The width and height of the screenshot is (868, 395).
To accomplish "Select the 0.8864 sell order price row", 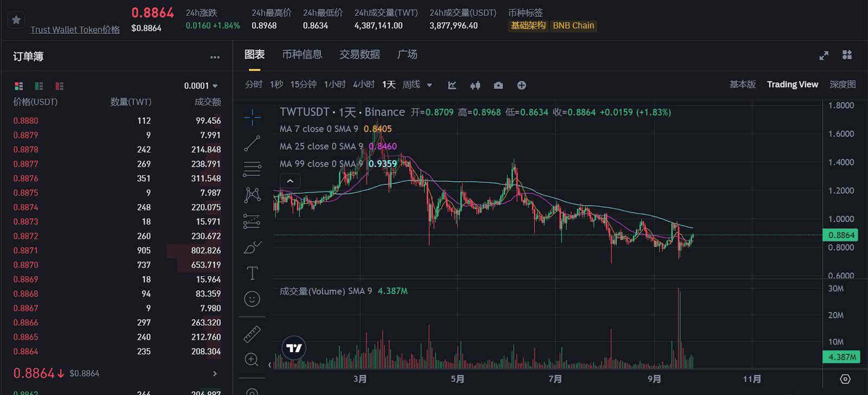I will [117, 351].
